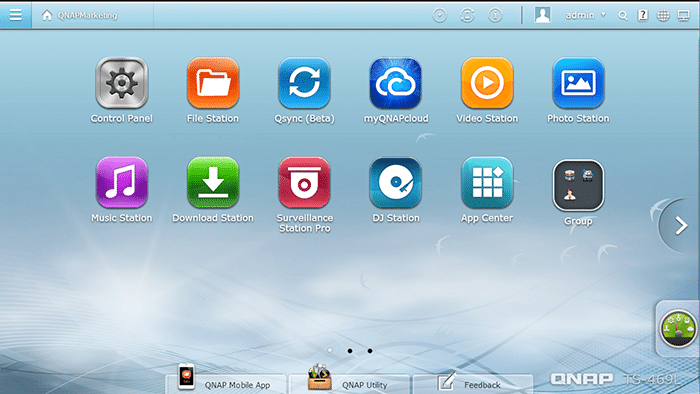Click the QNAPMarketing NAS name text
This screenshot has width=700, height=394.
[x=87, y=16]
